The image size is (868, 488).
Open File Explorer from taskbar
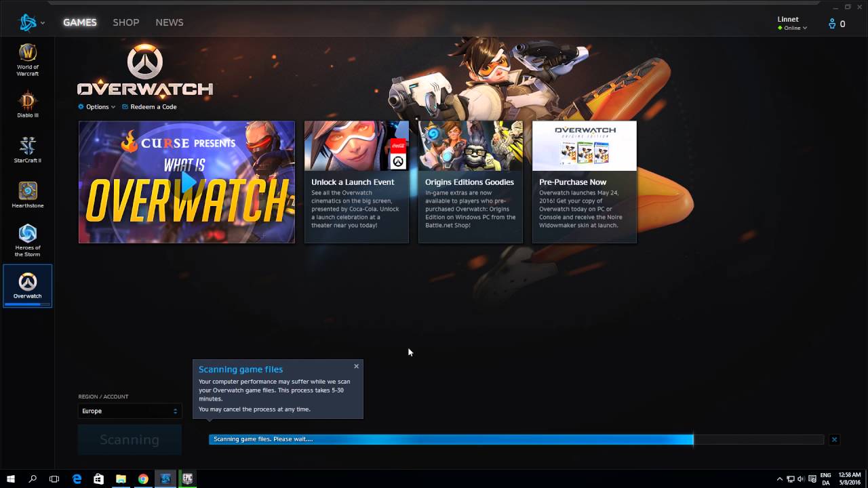click(x=121, y=479)
